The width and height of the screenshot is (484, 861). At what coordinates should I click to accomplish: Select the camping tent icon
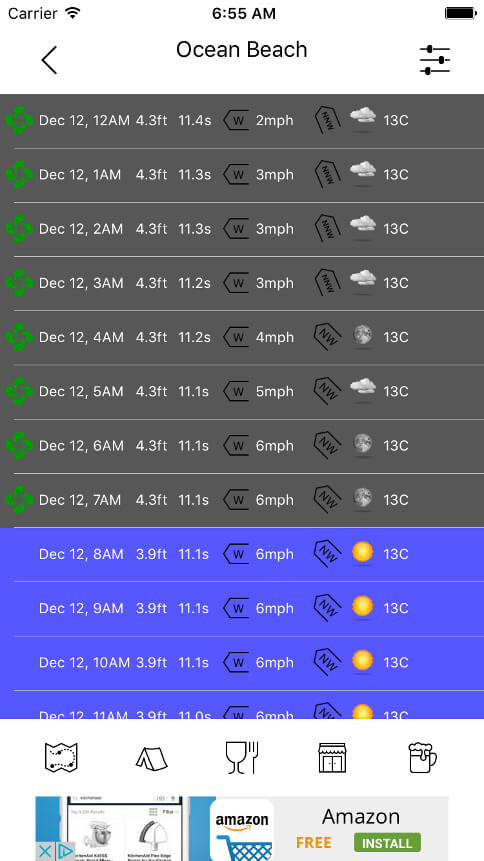pos(152,758)
